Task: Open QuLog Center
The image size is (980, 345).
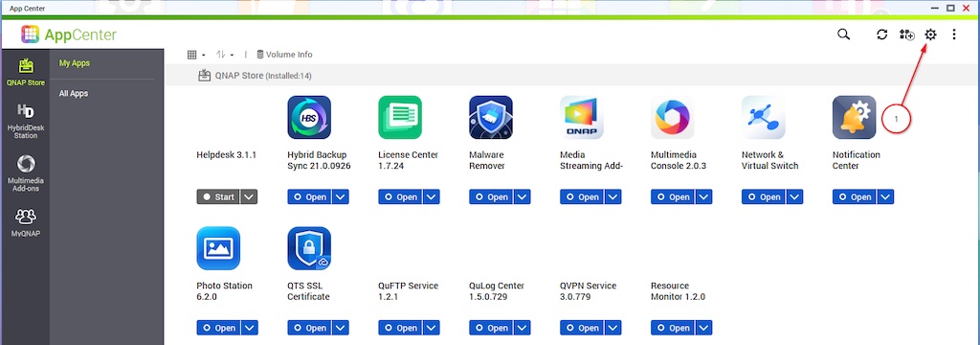Action: click(x=491, y=328)
